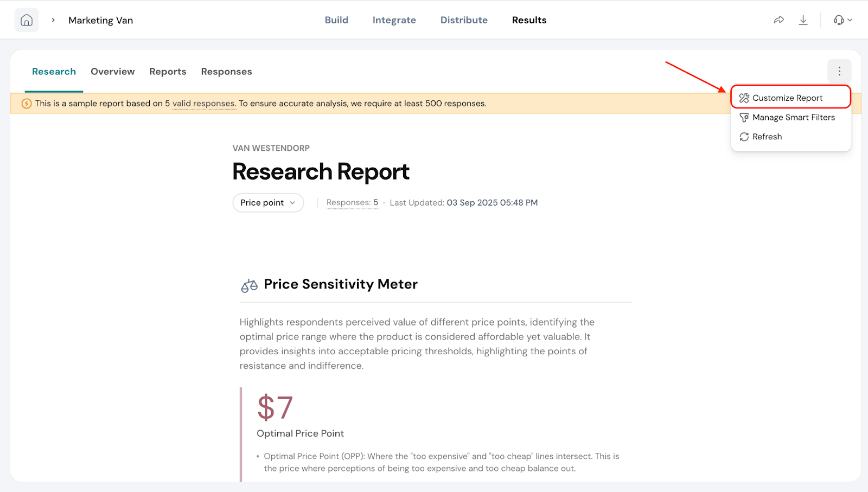Select Build in the top navigation
This screenshot has height=492, width=868.
point(336,20)
